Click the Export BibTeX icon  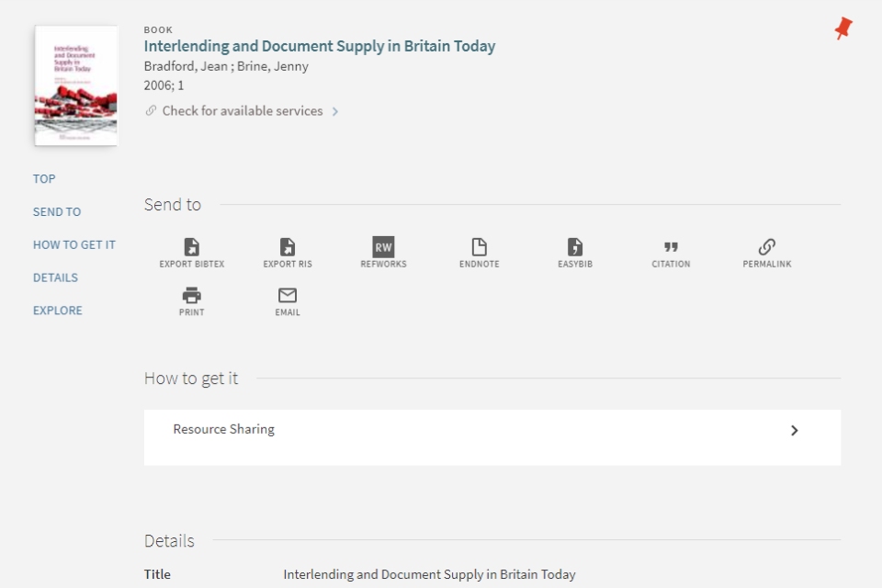pyautogui.click(x=191, y=247)
